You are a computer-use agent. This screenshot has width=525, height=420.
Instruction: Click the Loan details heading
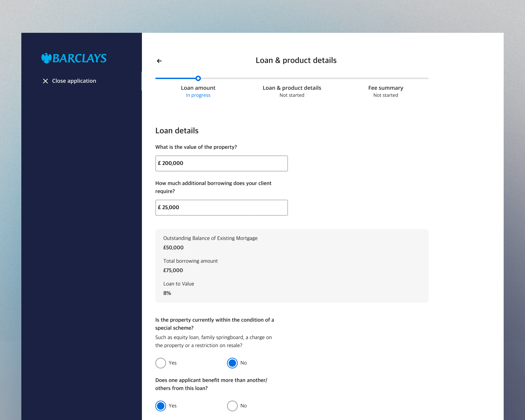[177, 131]
